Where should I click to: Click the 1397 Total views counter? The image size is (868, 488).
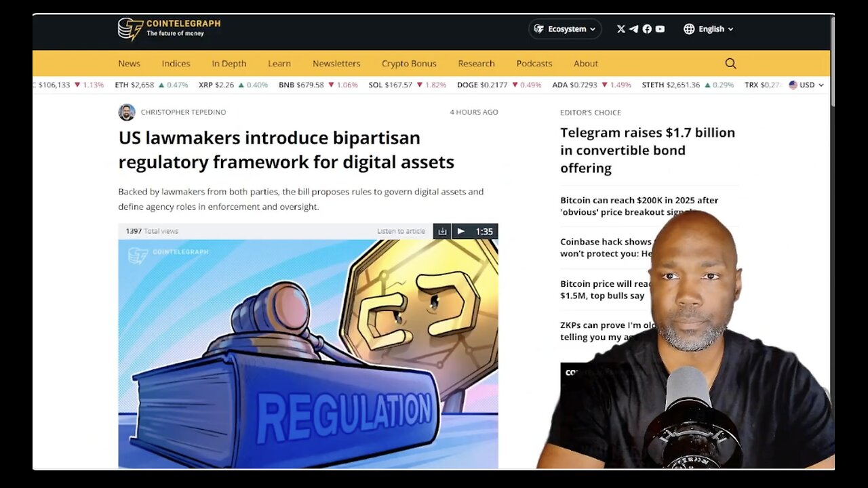pyautogui.click(x=152, y=231)
